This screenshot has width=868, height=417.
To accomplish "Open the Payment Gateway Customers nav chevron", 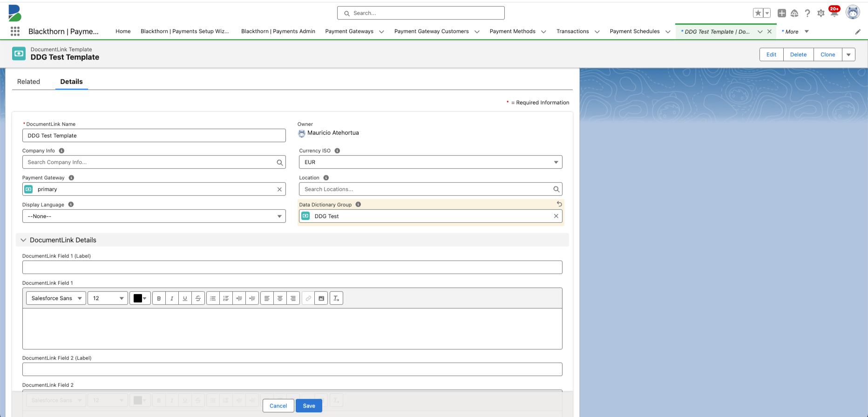I will (477, 32).
